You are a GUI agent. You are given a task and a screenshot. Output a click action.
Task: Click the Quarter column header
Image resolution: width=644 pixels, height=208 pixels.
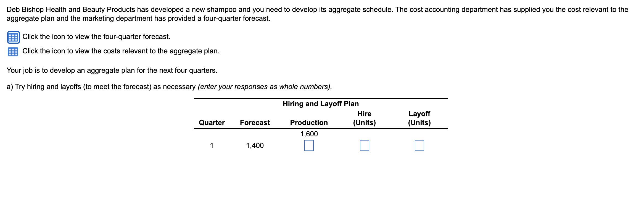(212, 123)
